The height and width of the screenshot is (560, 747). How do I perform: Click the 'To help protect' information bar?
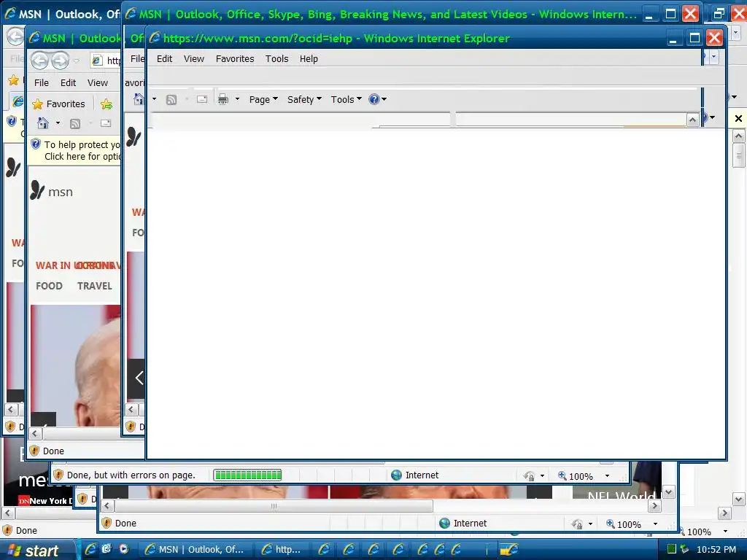(75, 150)
